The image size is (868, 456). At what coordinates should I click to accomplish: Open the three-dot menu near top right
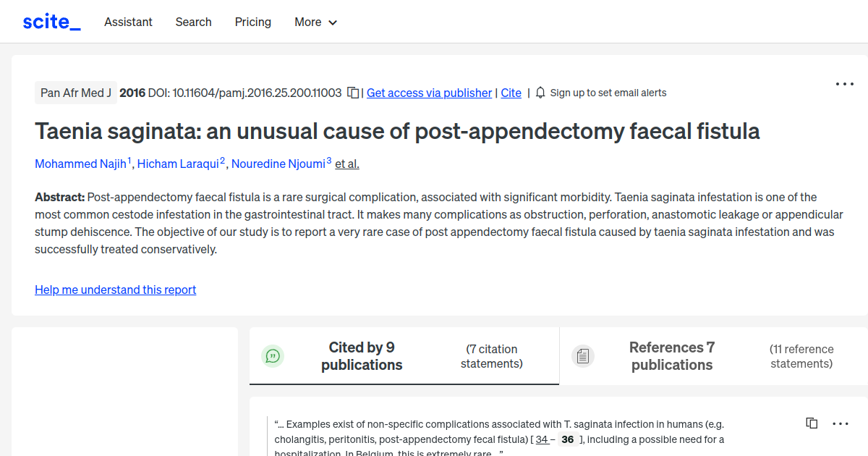844,84
